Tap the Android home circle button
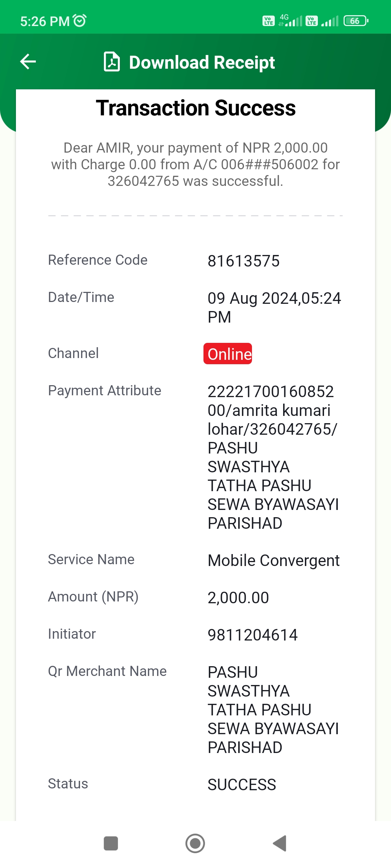The width and height of the screenshot is (391, 868). (x=195, y=843)
